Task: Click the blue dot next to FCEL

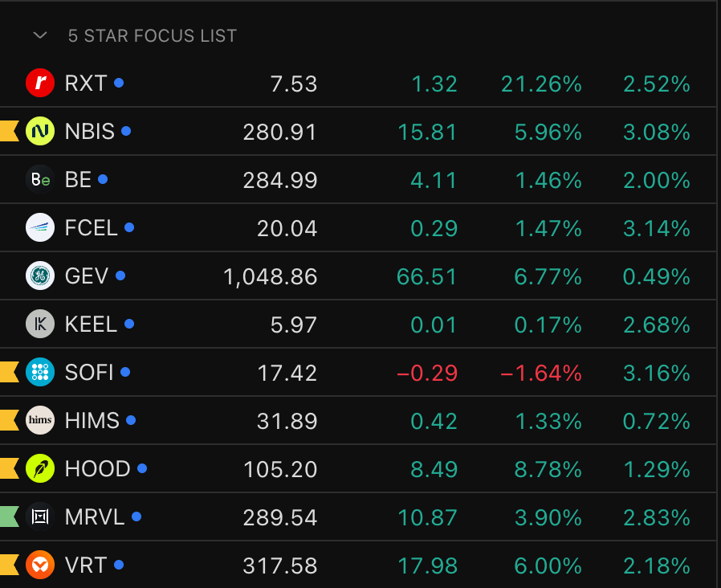Action: click(129, 227)
